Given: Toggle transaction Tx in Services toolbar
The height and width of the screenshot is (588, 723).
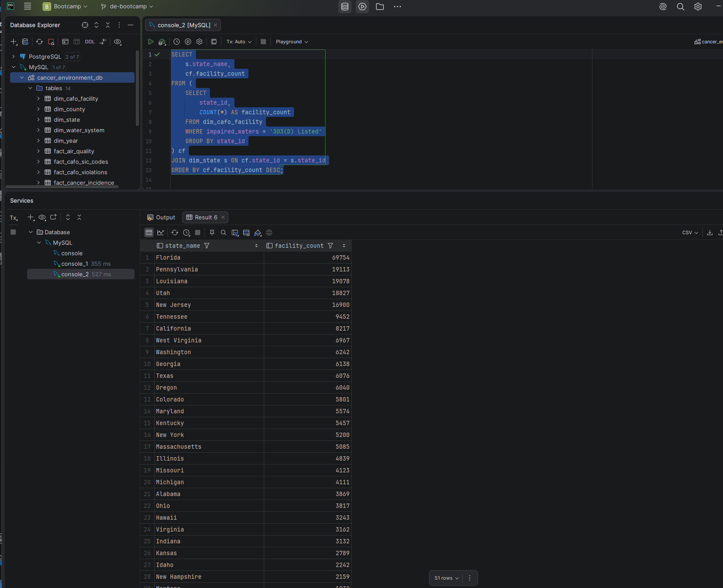Looking at the screenshot, I should pos(14,218).
